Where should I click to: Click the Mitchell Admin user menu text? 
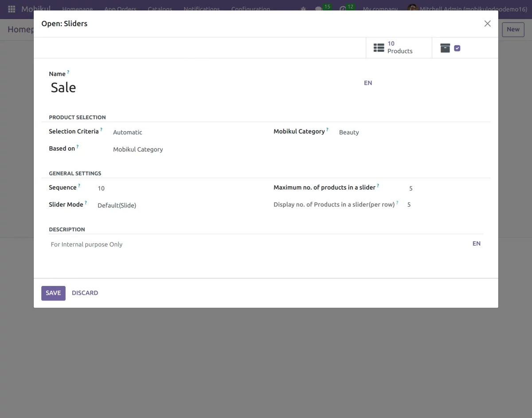pyautogui.click(x=473, y=9)
